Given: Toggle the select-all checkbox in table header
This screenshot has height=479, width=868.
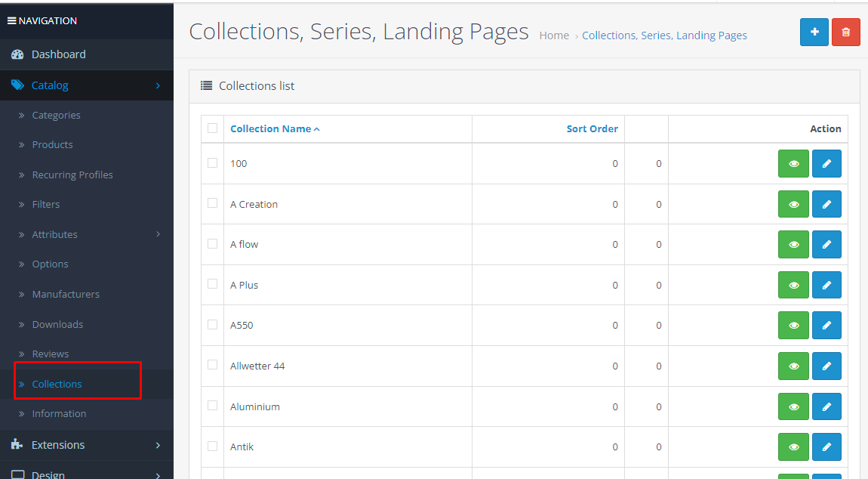Looking at the screenshot, I should (213, 128).
